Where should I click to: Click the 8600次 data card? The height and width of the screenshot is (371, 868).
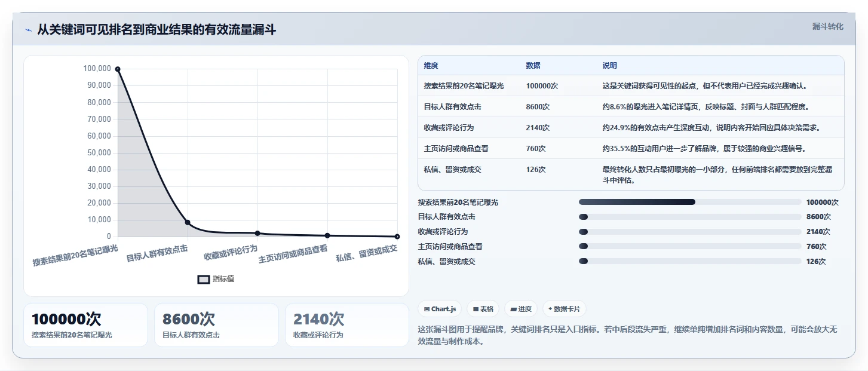coord(216,325)
